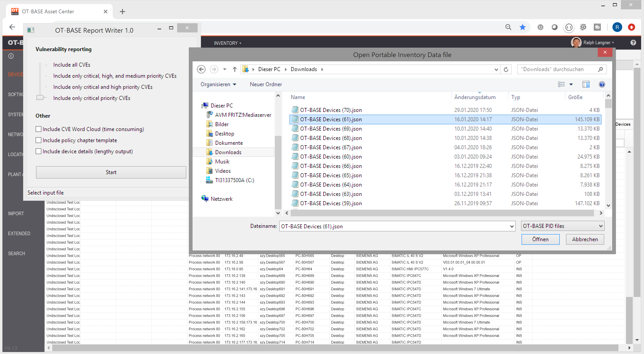
Task: Select Netzwerk in the navigation tree
Action: 221,199
